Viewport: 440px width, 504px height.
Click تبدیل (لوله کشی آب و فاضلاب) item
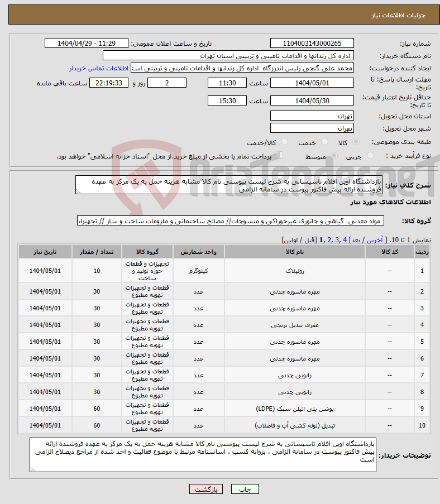[295, 425]
